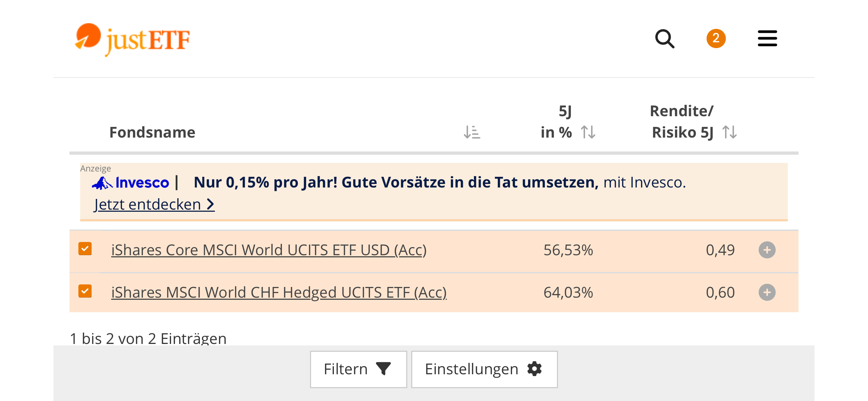Open iShares MSCI World CHF Hedged link
This screenshot has height=401, width=868.
[x=279, y=292]
